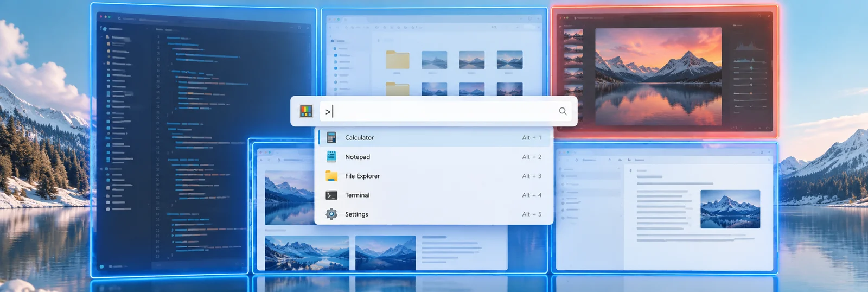Click the 'Alt + 3' shortcut hint
Screen dimensions: 868x292
pyautogui.click(x=532, y=176)
